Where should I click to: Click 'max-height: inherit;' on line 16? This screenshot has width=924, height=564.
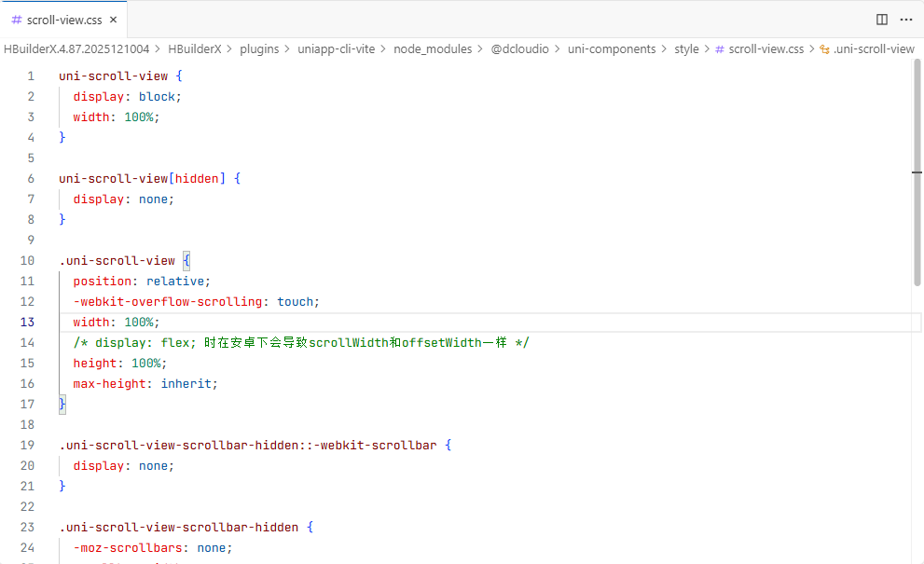click(145, 384)
